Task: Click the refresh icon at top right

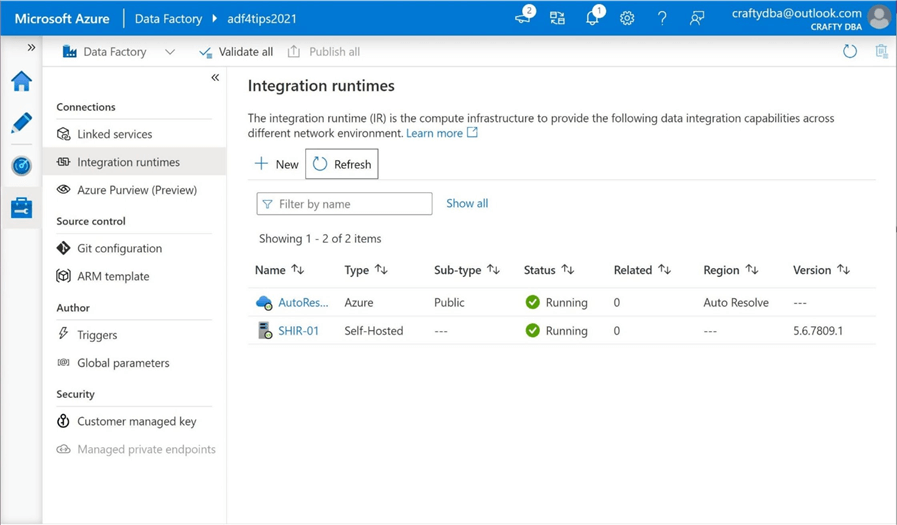Action: pyautogui.click(x=850, y=52)
